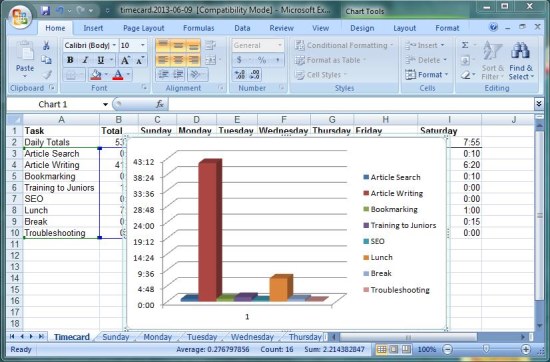Expand the Name Box dropdown arrow

click(x=105, y=104)
